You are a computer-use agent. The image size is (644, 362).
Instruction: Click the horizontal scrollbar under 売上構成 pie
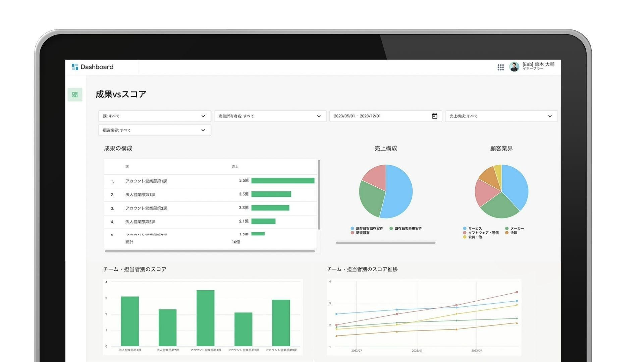[x=385, y=243]
